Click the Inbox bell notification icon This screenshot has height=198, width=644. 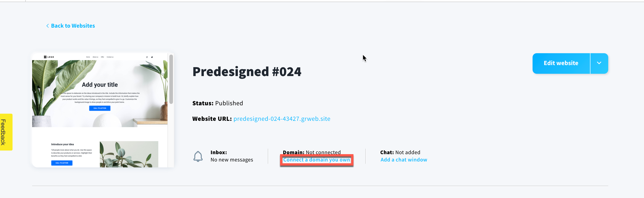point(198,156)
